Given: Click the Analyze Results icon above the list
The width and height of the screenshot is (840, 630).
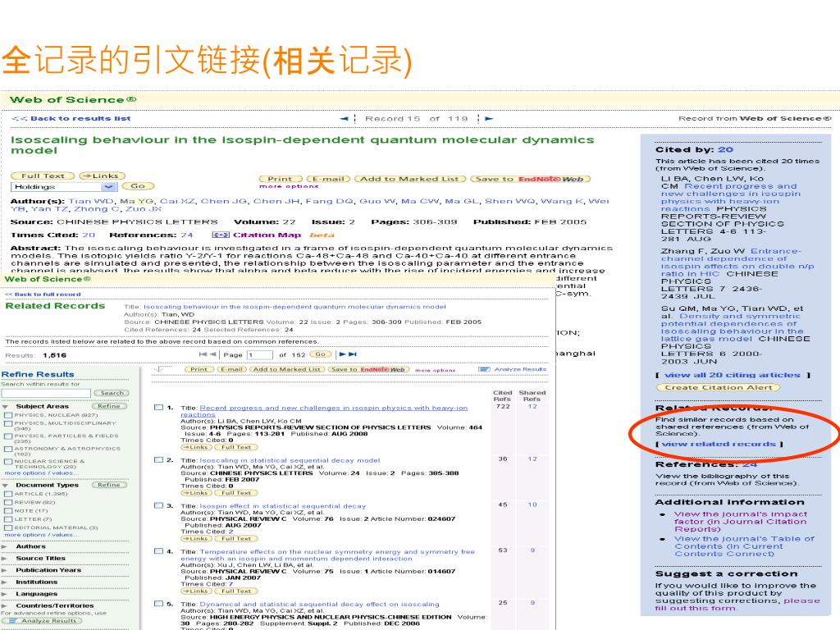Looking at the screenshot, I should (484, 369).
